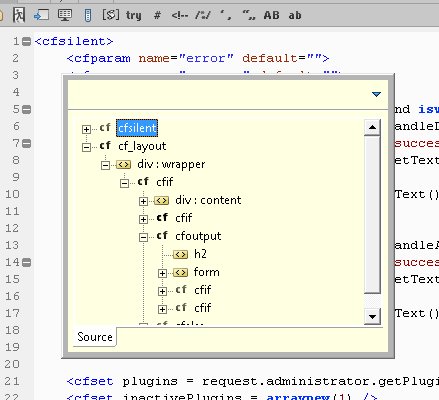
Task: Collapse code fold marker on line 1
Action: [26, 41]
